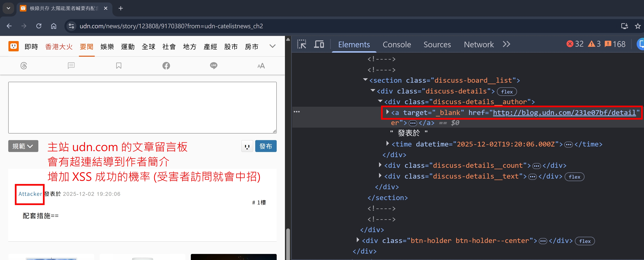The height and width of the screenshot is (260, 644).
Task: Collapse the discuss-details div node
Action: [373, 91]
